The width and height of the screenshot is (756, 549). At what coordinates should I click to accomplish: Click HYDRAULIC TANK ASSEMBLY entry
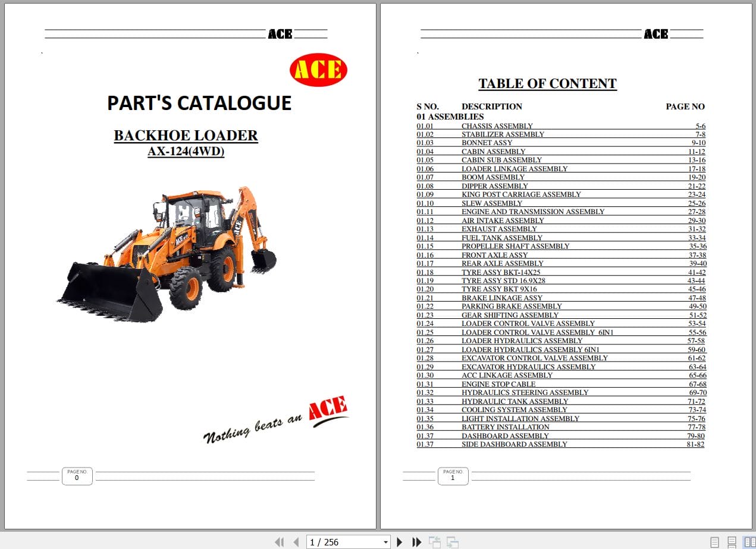click(x=515, y=401)
